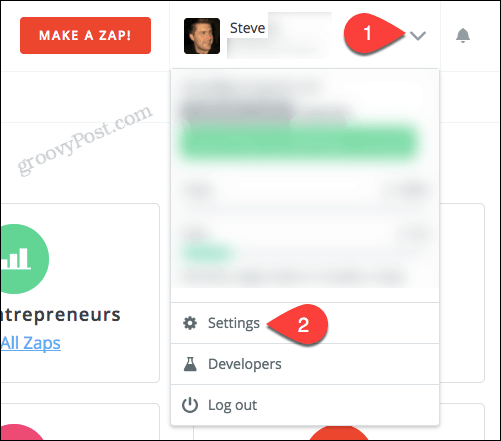
Task: Click the blurred green progress bar
Action: click(x=298, y=142)
